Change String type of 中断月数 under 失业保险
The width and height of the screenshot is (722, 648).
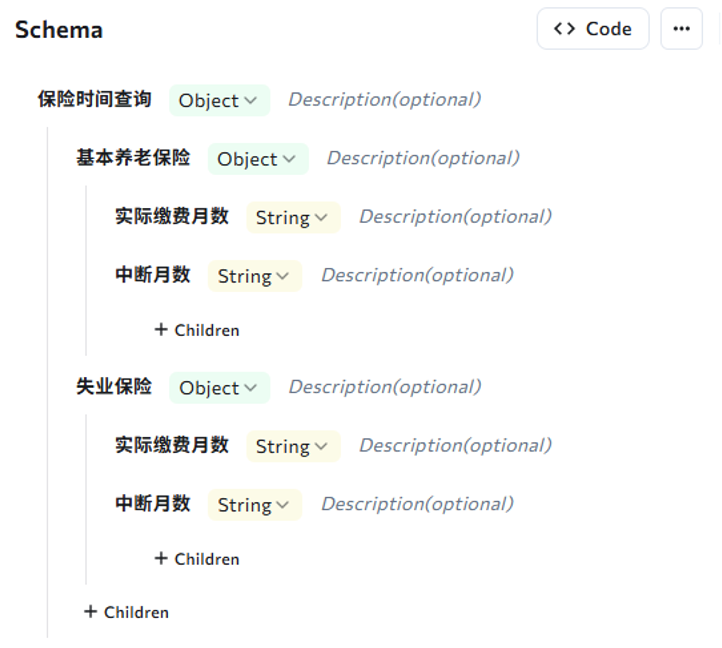coord(254,505)
